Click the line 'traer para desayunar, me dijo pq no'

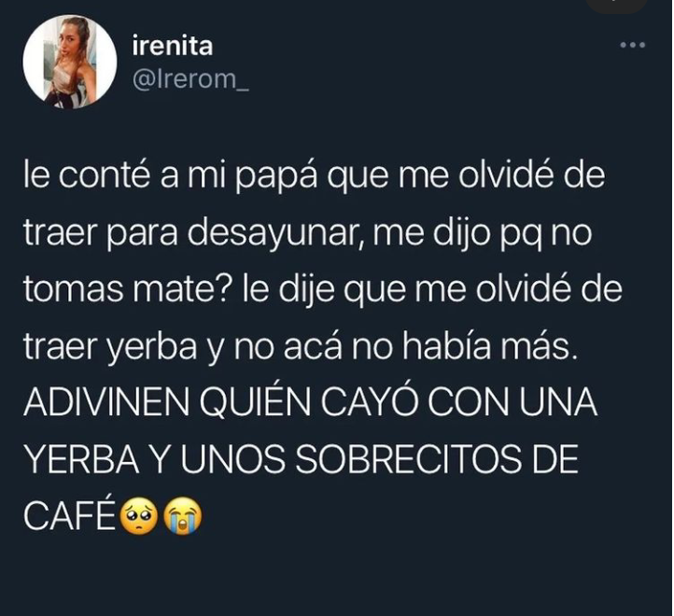[x=308, y=233]
